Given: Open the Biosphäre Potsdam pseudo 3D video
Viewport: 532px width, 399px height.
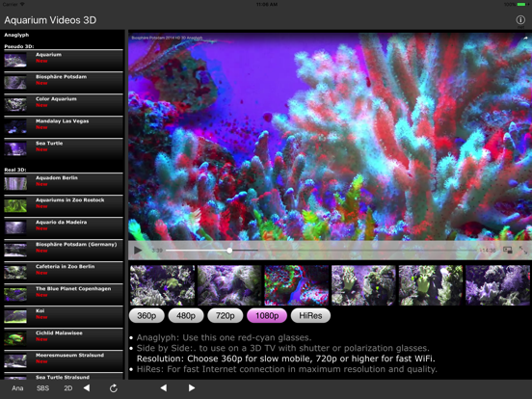Looking at the screenshot, I should (x=64, y=82).
